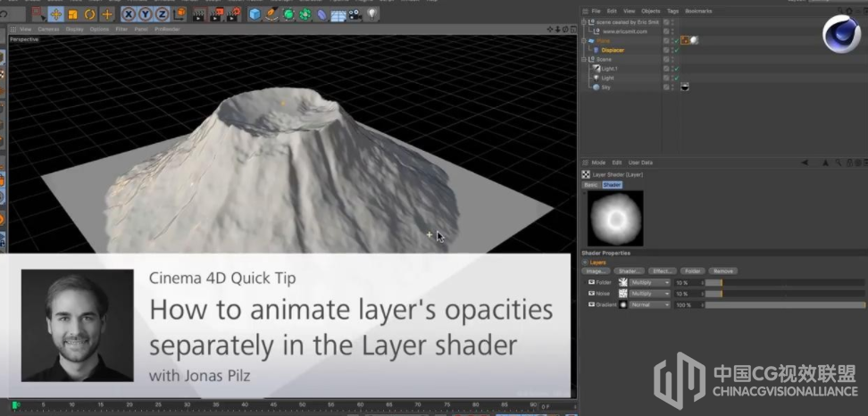The height and width of the screenshot is (416, 868).
Task: Click the Noise layer opacity slider
Action: pos(785,294)
